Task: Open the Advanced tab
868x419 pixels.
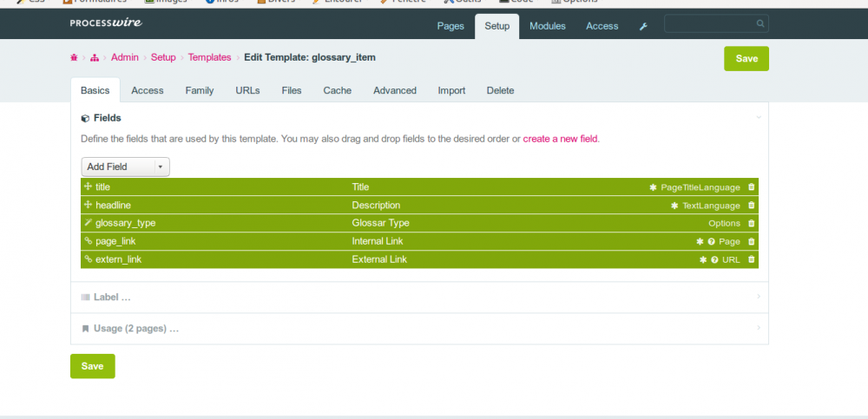Action: pyautogui.click(x=394, y=90)
